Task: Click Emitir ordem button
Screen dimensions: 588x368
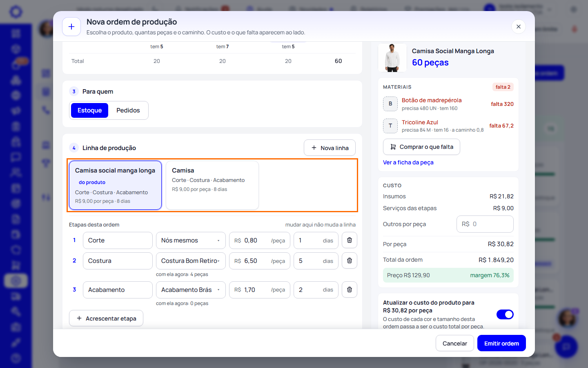Action: pyautogui.click(x=501, y=343)
